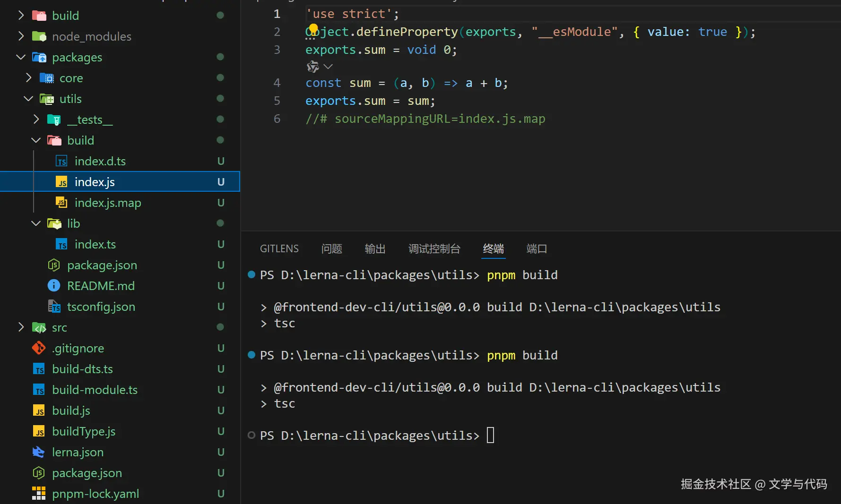Click the build-dts.ts file icon

point(39,369)
